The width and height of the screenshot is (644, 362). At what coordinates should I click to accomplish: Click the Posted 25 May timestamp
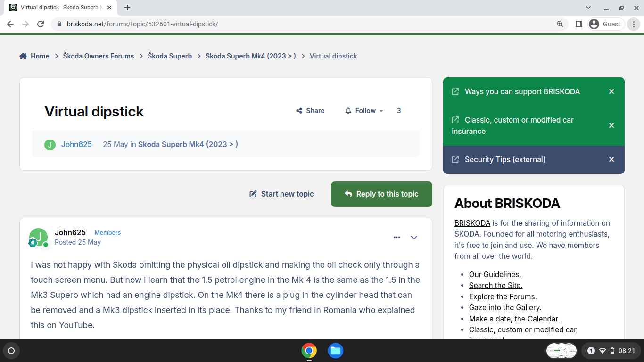click(78, 242)
